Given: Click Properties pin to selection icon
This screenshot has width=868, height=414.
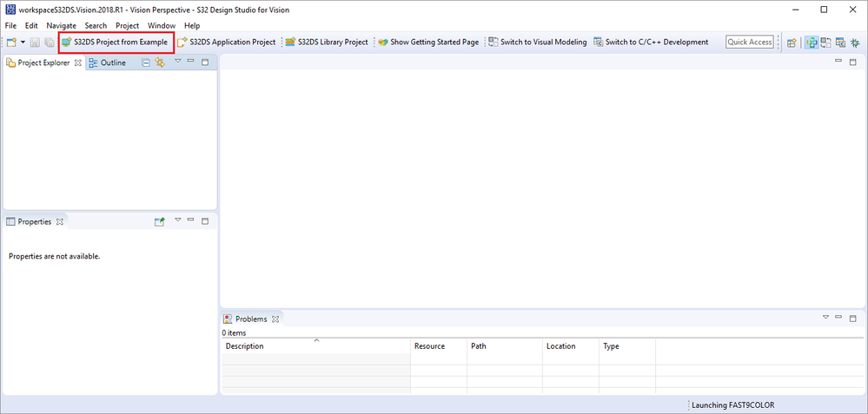Looking at the screenshot, I should [159, 221].
